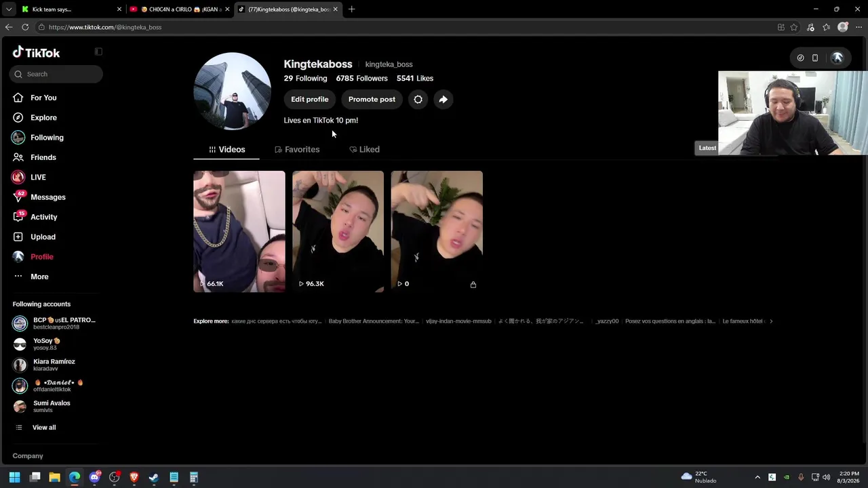Open the Favorites list icon in toolbar

click(827, 27)
